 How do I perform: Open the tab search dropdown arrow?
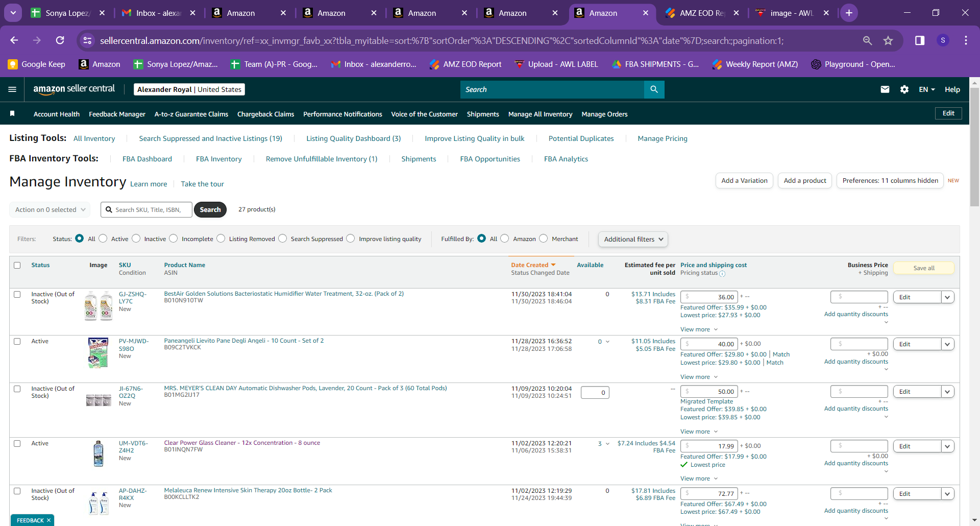point(13,13)
